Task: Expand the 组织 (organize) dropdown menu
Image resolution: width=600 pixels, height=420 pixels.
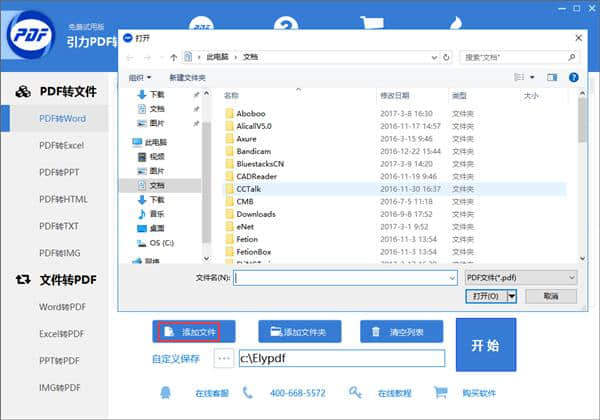Action: 139,77
